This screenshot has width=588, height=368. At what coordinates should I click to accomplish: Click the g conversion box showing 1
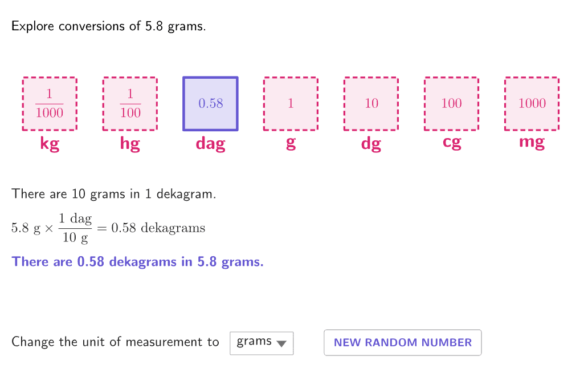291,104
